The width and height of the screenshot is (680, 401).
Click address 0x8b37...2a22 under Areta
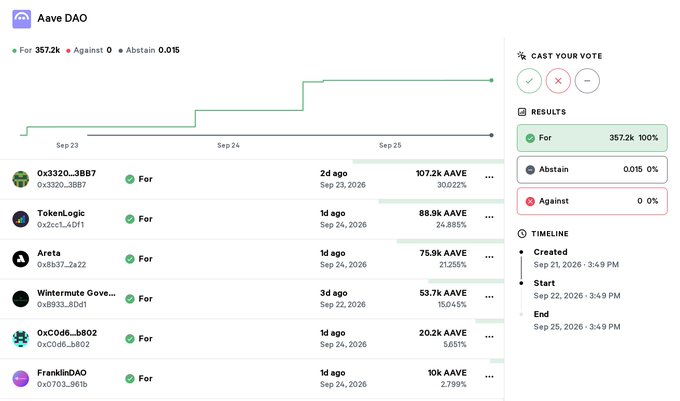tap(61, 265)
